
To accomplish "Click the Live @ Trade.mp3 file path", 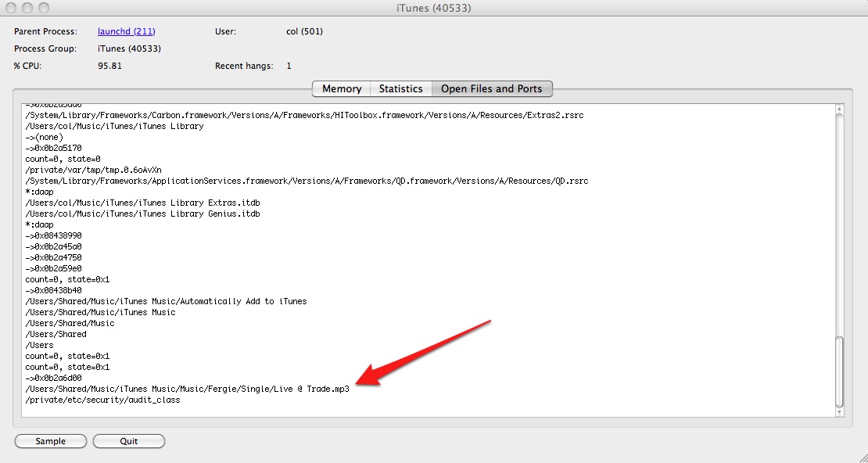I will pos(187,389).
